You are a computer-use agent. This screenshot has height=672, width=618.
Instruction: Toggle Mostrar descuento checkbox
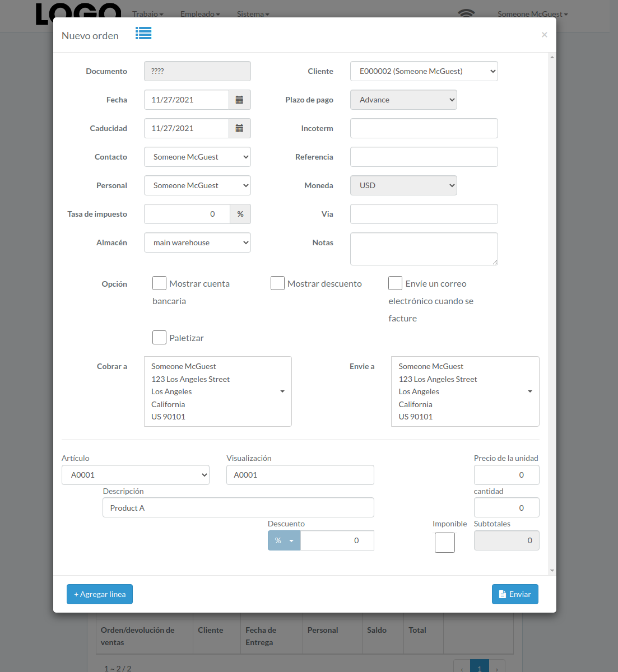tap(277, 283)
